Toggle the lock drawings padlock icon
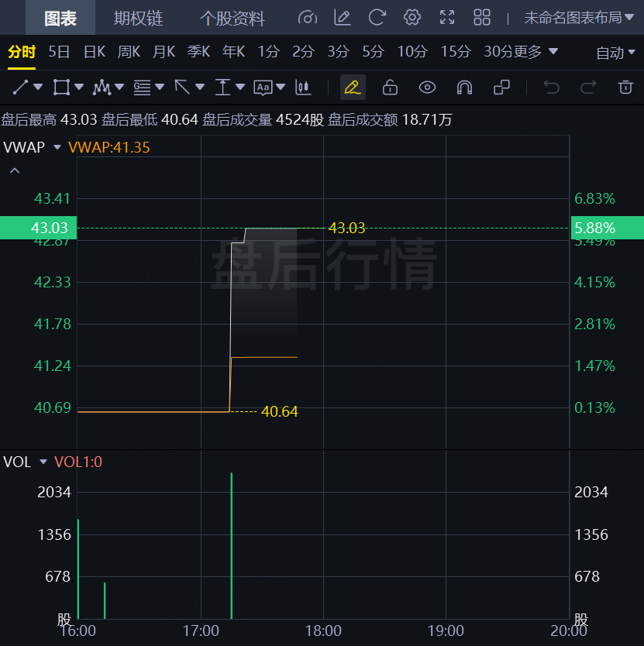Viewport: 644px width, 646px height. point(390,88)
